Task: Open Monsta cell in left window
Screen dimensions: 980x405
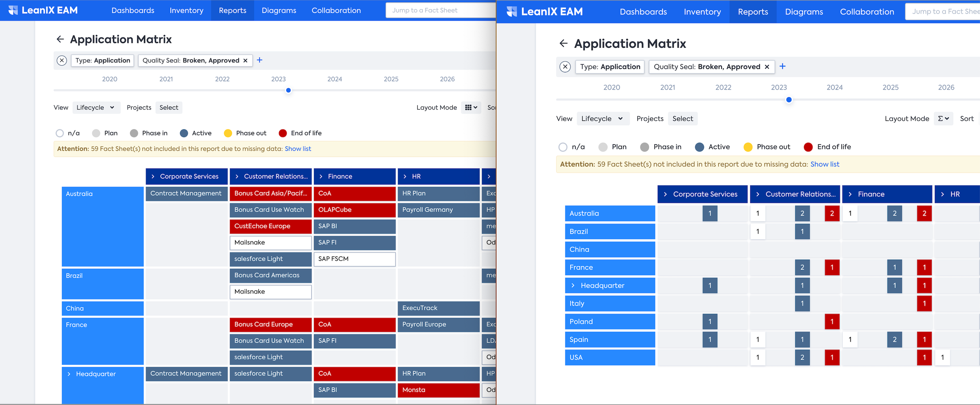Action: pos(439,390)
